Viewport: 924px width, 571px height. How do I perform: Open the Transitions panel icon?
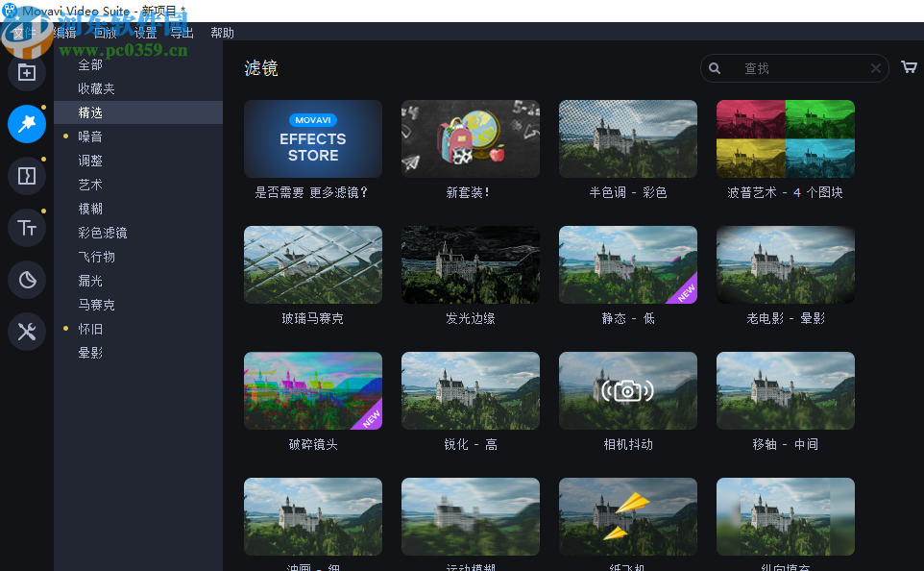click(x=26, y=175)
